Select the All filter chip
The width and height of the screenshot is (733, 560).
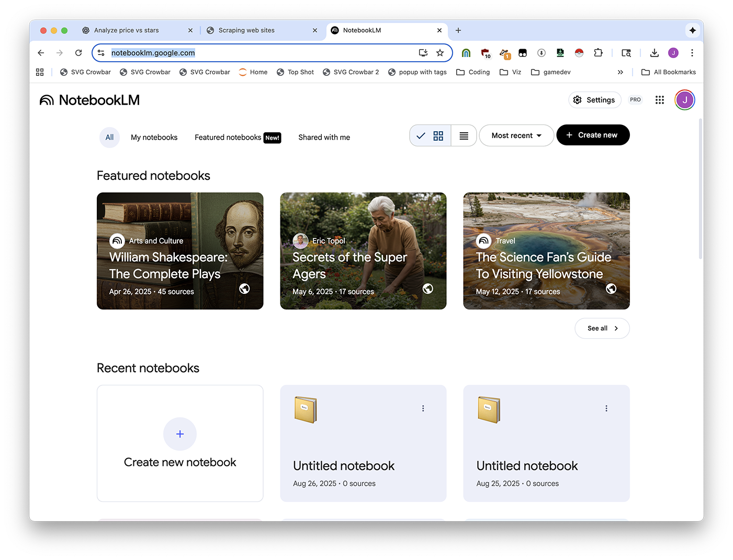pos(109,138)
